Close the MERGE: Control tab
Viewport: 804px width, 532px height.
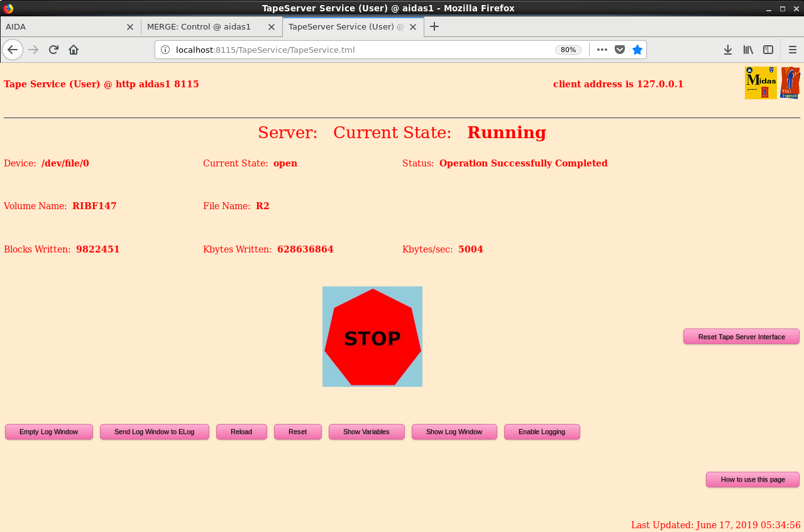(272, 27)
